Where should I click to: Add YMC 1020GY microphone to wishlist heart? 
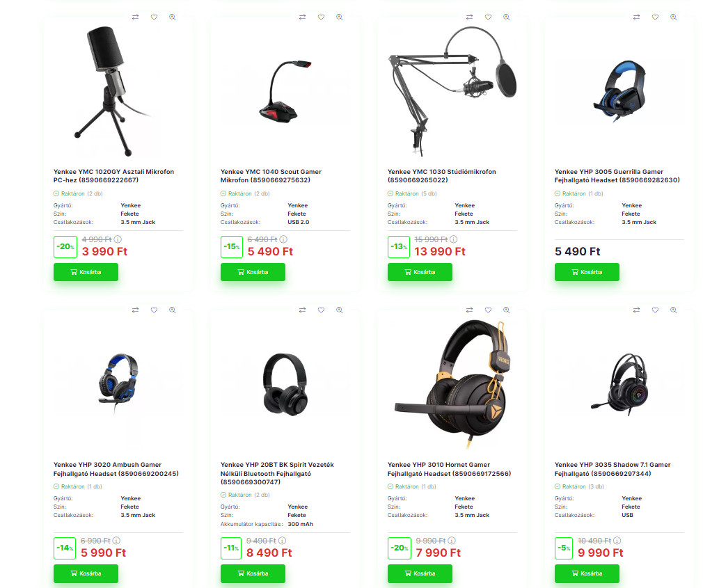pos(154,17)
